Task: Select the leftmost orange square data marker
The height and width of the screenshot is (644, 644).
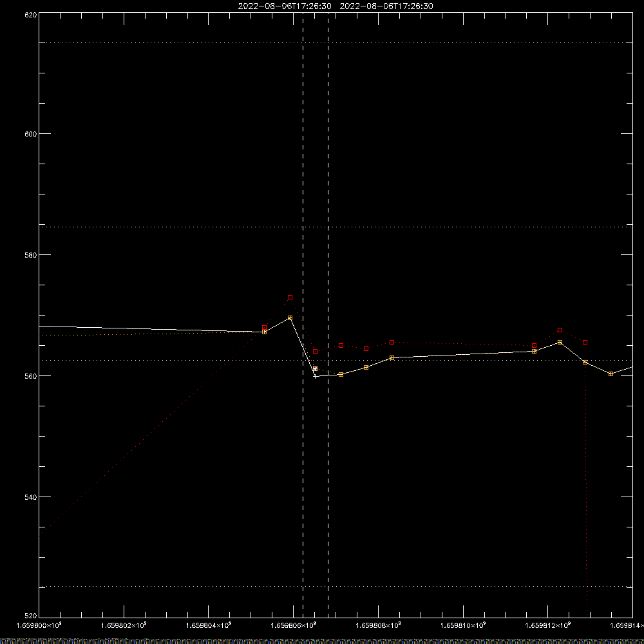Action: coord(265,332)
